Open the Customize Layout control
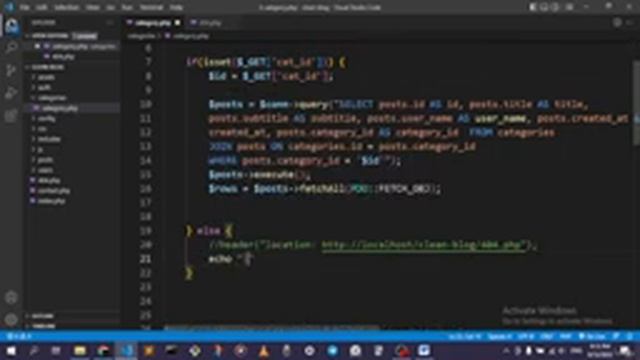This screenshot has width=640, height=360. (x=569, y=7)
